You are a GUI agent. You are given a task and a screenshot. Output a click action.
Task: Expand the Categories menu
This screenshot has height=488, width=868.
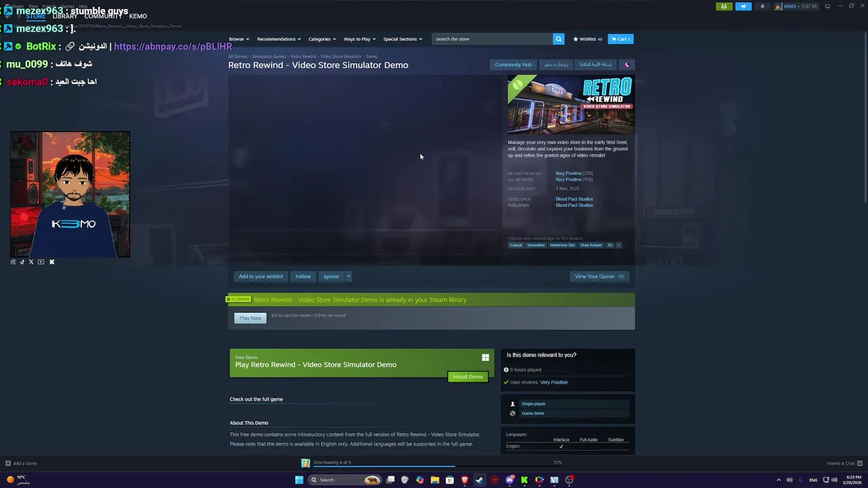[322, 39]
